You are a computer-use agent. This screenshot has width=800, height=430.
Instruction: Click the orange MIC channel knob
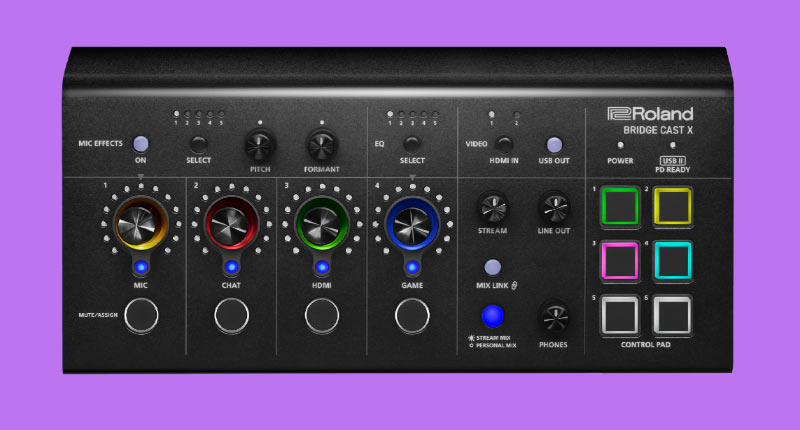[141, 223]
